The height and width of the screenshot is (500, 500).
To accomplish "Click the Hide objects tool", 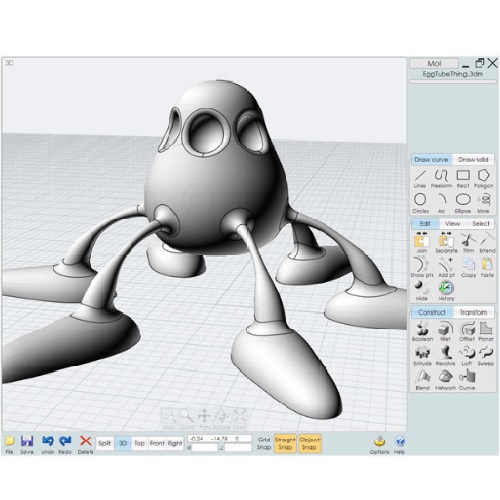I will tap(422, 291).
